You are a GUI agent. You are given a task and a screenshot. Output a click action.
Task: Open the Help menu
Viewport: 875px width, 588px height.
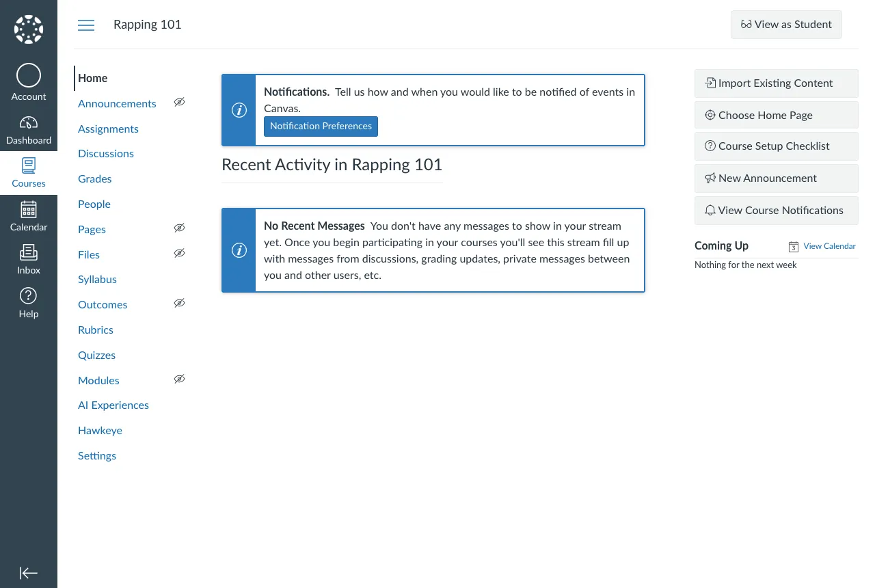click(29, 304)
